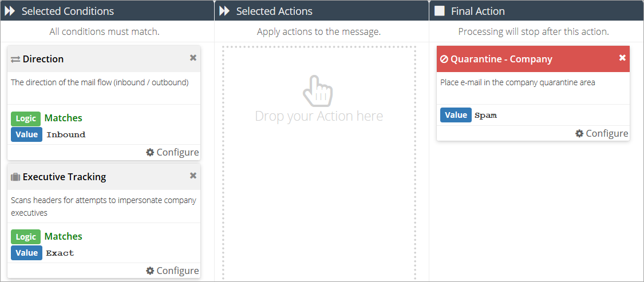The image size is (644, 282).
Task: Close the Quarantine - Company action
Action: click(x=622, y=58)
